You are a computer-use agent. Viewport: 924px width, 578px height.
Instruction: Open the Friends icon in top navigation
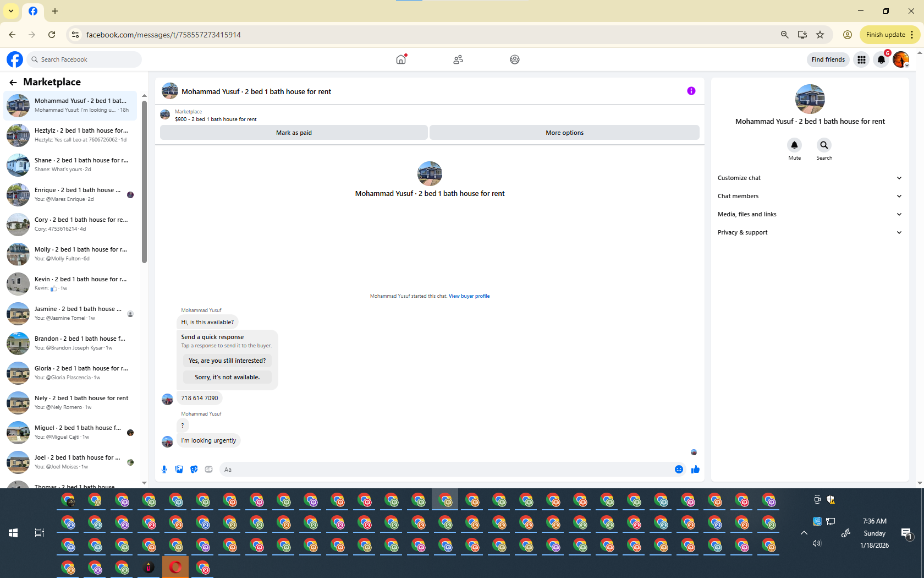[458, 59]
